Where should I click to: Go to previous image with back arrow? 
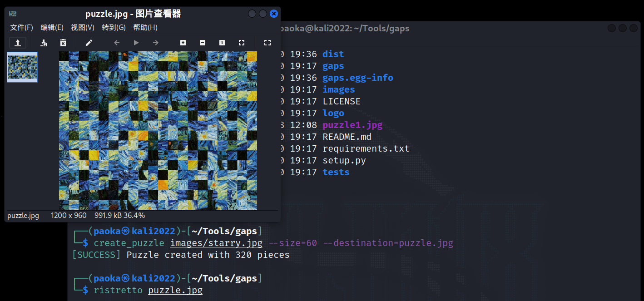tap(117, 43)
